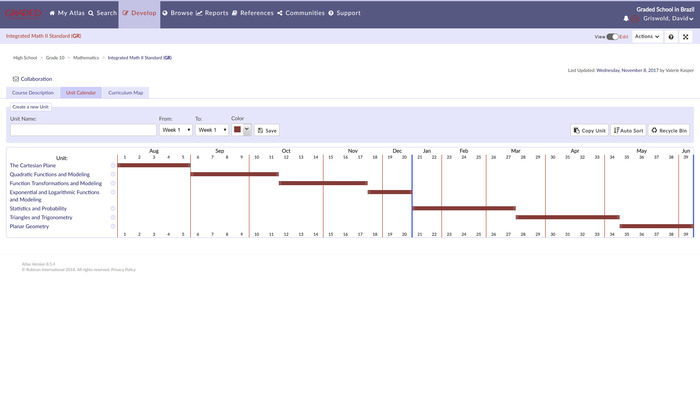The width and height of the screenshot is (700, 401).
Task: Click the Collaboration envelope icon
Action: [x=15, y=78]
